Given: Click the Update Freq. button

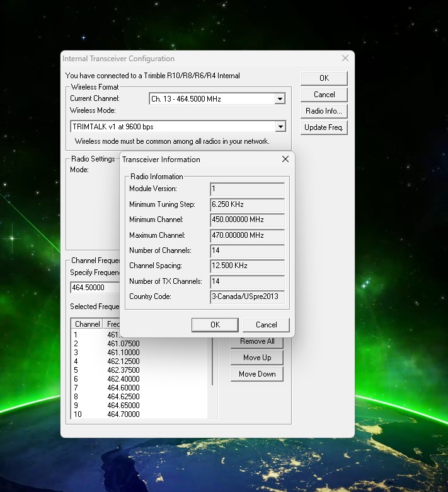Looking at the screenshot, I should click(x=324, y=127).
